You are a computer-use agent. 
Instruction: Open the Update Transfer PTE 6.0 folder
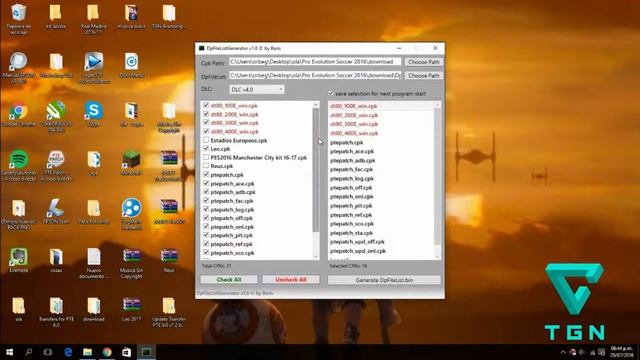pyautogui.click(x=169, y=312)
